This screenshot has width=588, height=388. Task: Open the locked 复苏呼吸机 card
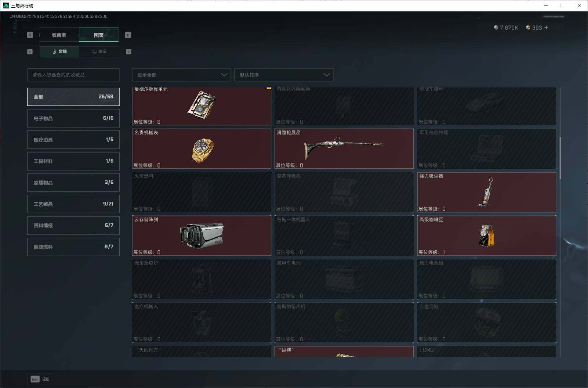[x=344, y=192]
